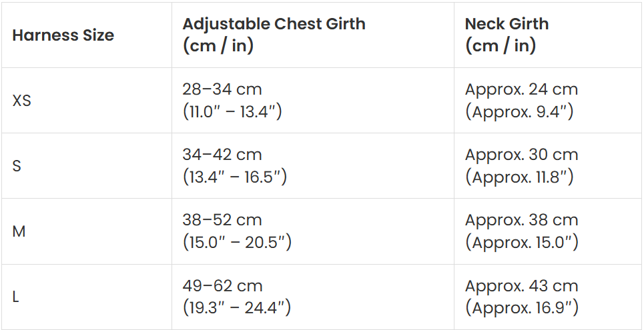Click the 13.4″ – 16.5″ inch measurement

tap(234, 177)
